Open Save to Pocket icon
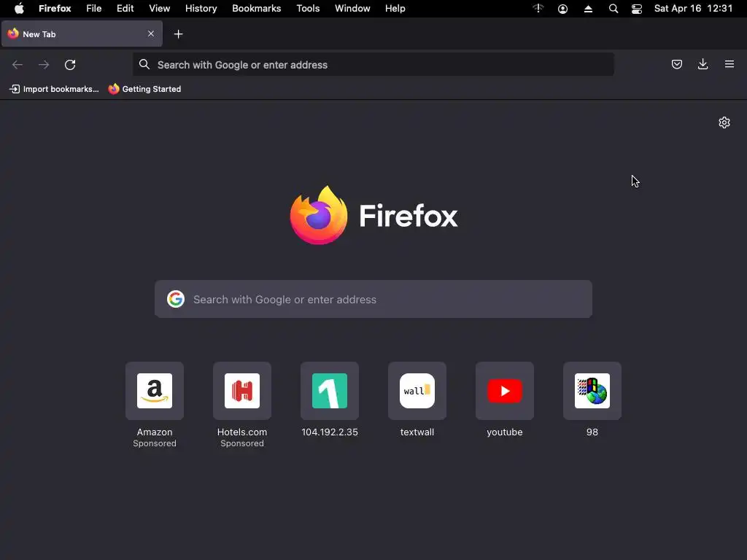The width and height of the screenshot is (747, 560). [x=676, y=64]
